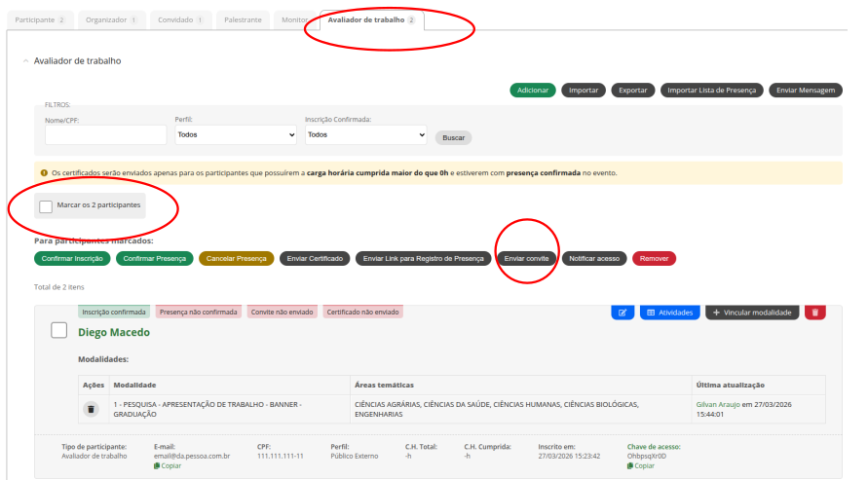Click the green Adicionar button
868x480 pixels.
click(533, 91)
